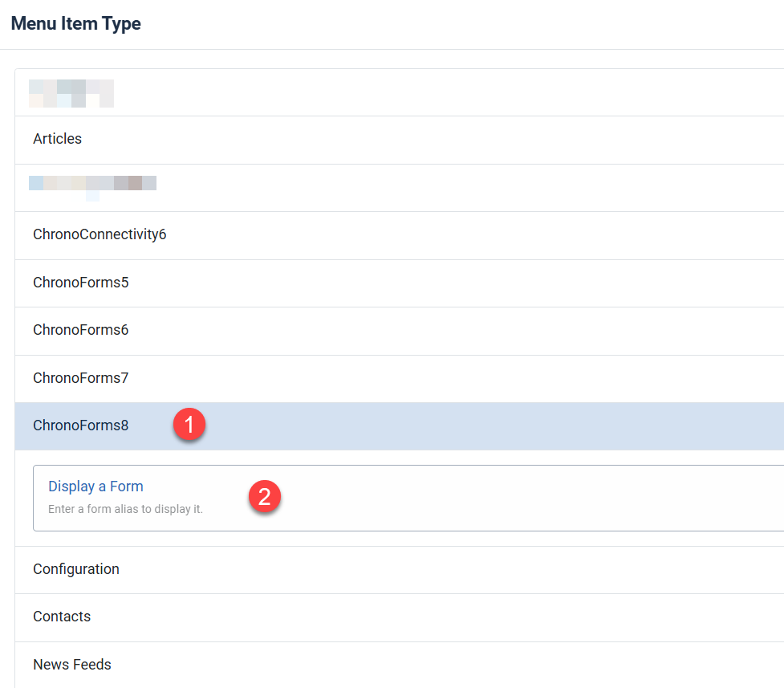This screenshot has width=784, height=688.
Task: Click the form alias description text
Action: [x=126, y=508]
